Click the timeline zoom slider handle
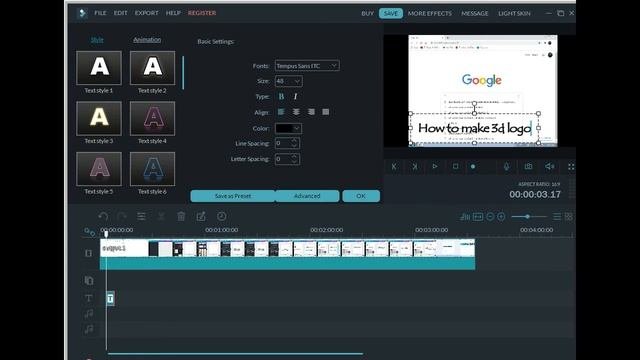Viewport: 640px width, 360px height. click(x=527, y=217)
